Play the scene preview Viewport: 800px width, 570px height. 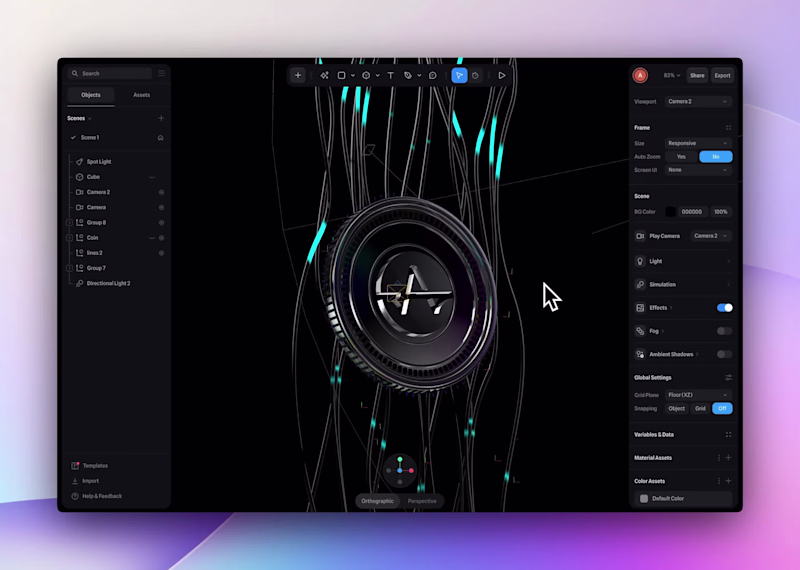tap(502, 76)
